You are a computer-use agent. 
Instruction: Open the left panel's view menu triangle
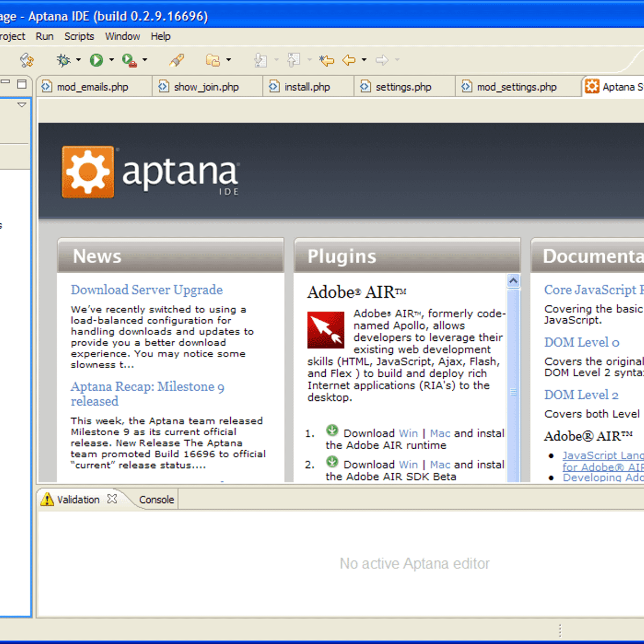22,105
